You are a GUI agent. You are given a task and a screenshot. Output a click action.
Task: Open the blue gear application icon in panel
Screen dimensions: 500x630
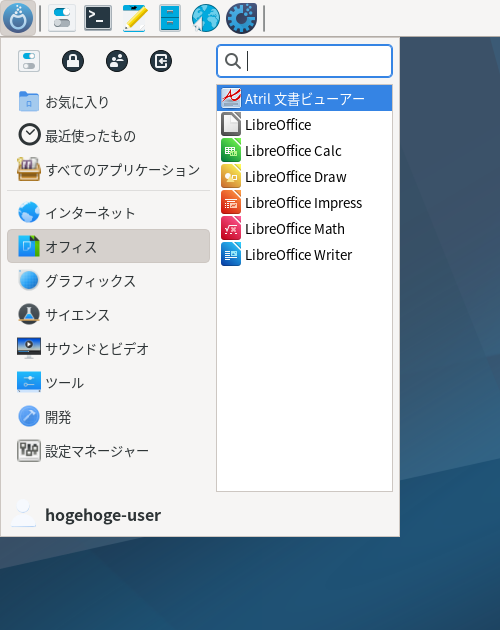coord(241,18)
